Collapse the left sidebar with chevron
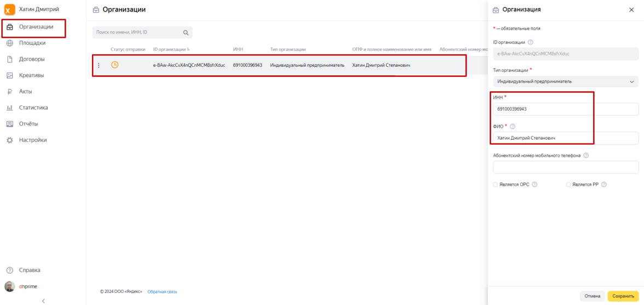 [x=43, y=301]
